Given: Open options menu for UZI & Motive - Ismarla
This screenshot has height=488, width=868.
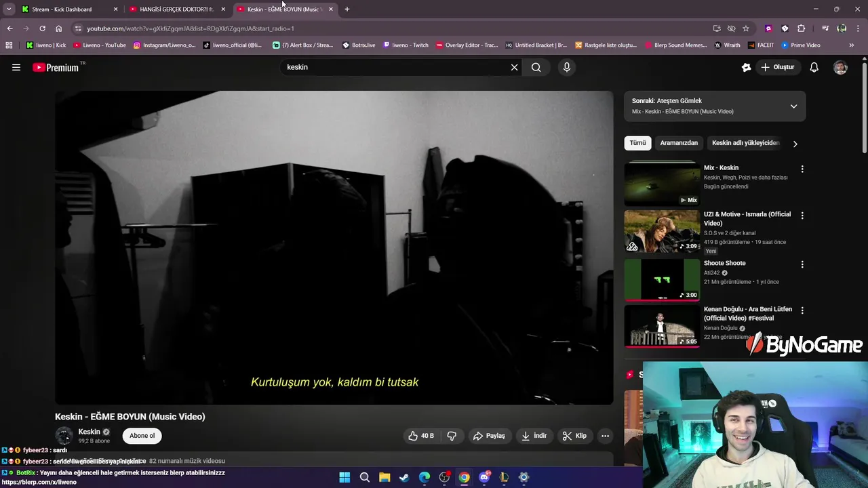Looking at the screenshot, I should tap(802, 216).
